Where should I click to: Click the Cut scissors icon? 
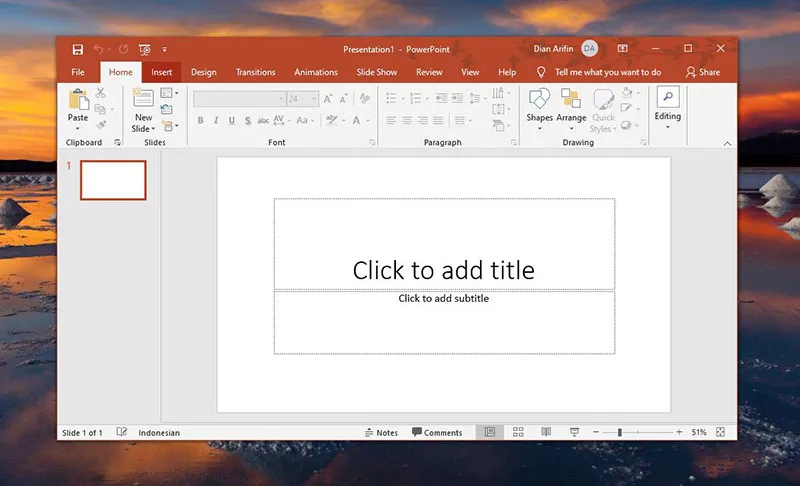[100, 93]
